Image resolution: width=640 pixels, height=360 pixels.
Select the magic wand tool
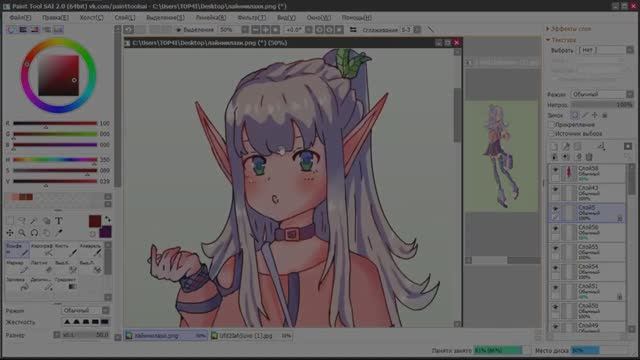pos(34,221)
